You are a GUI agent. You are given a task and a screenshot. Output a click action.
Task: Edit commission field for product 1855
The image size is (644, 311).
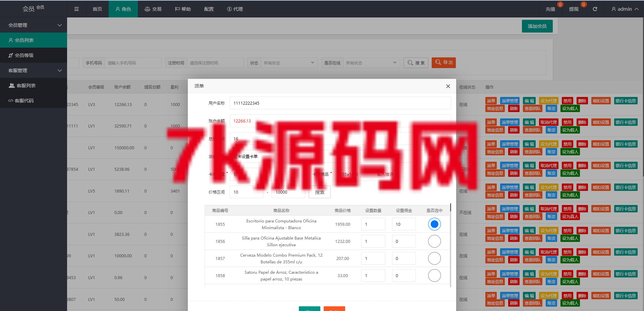coord(404,224)
